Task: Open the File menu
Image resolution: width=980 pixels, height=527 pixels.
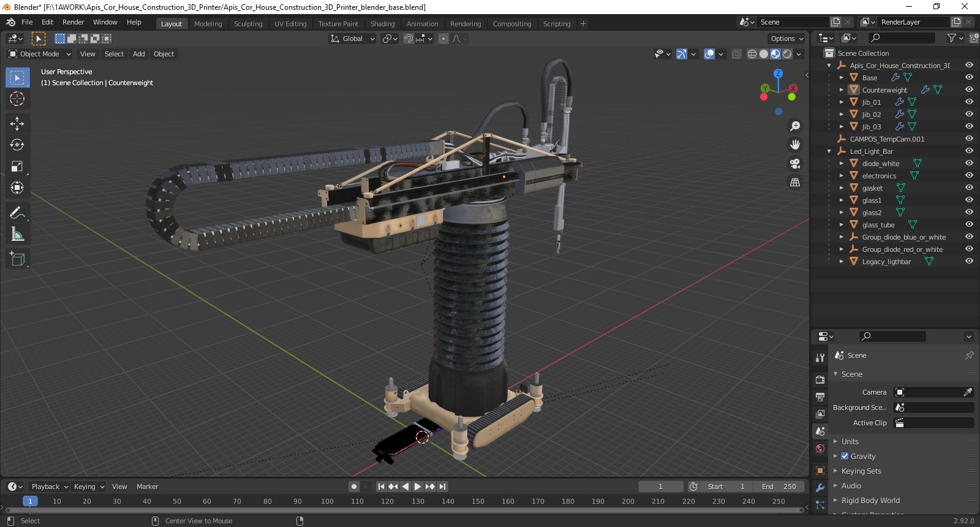Action: [x=27, y=22]
